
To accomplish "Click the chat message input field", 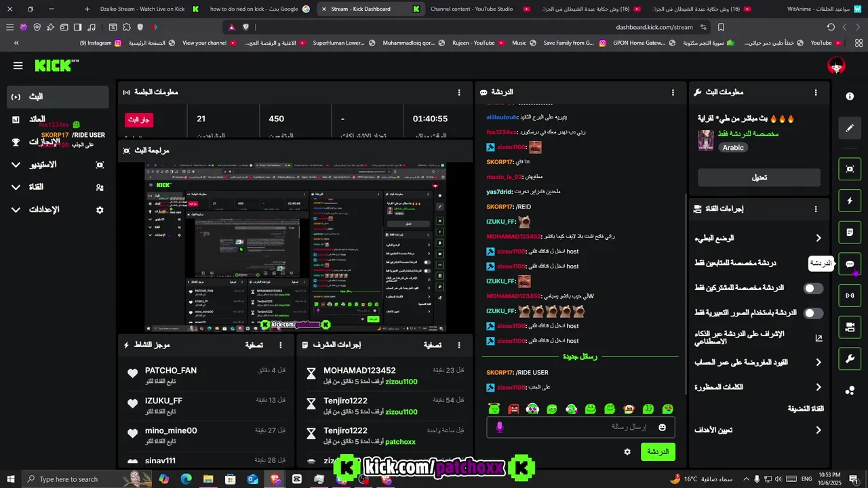I will click(x=579, y=427).
